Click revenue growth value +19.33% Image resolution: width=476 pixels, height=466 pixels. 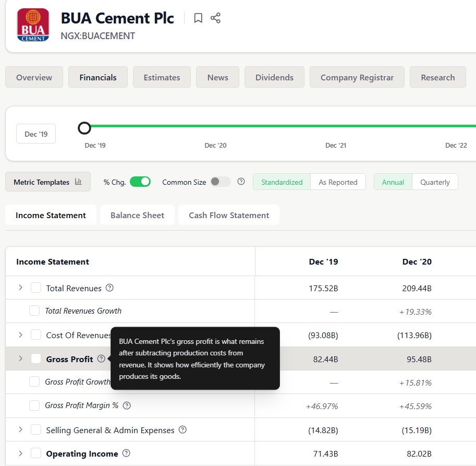(x=416, y=312)
